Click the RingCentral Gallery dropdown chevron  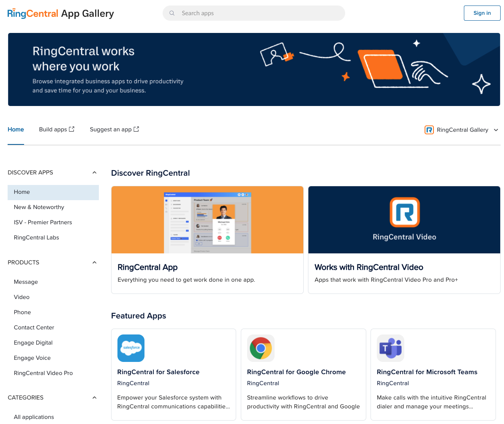[496, 130]
